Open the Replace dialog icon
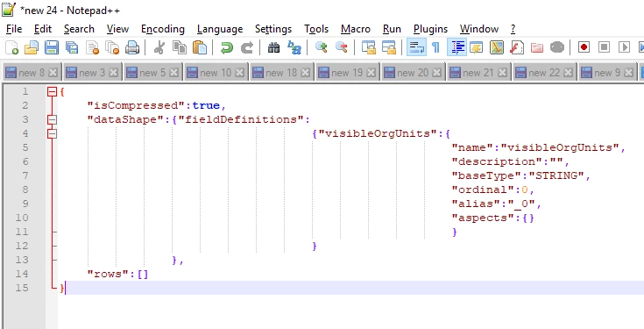The width and height of the screenshot is (644, 329). pos(294,47)
